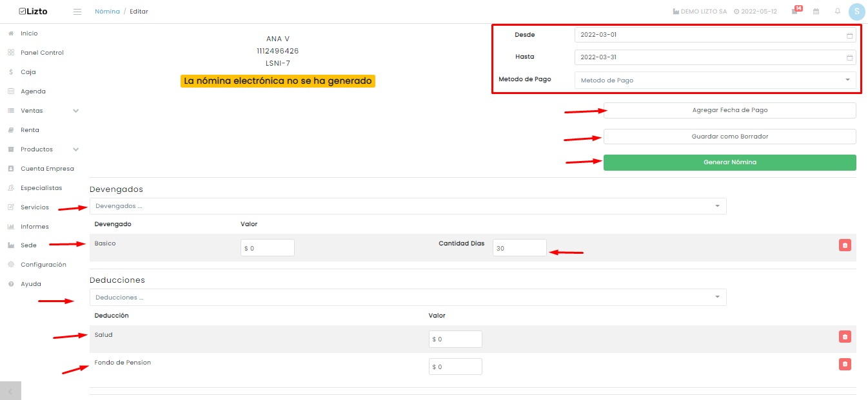Open the user avatar S
The height and width of the screenshot is (400, 868).
[856, 12]
